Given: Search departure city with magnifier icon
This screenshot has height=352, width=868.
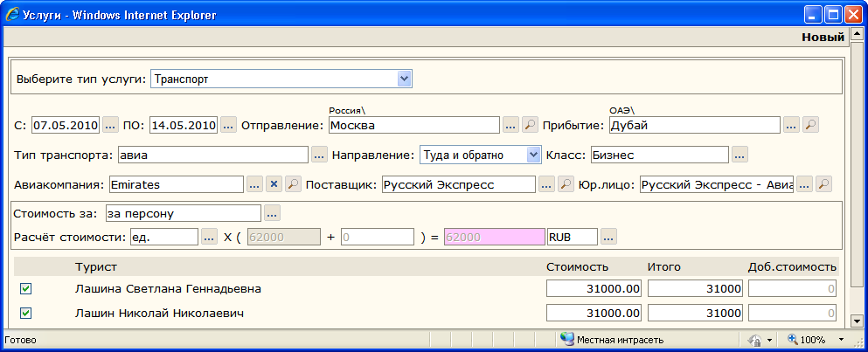Looking at the screenshot, I should (530, 125).
